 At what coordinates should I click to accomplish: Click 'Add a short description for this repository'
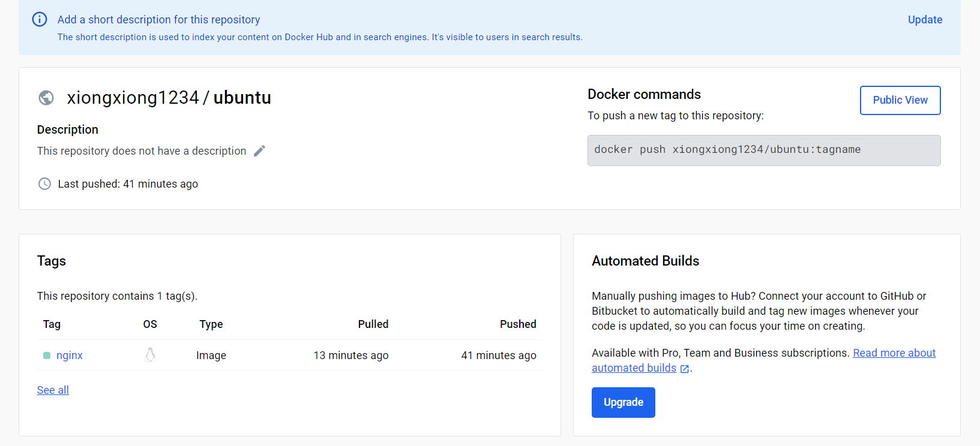[159, 20]
